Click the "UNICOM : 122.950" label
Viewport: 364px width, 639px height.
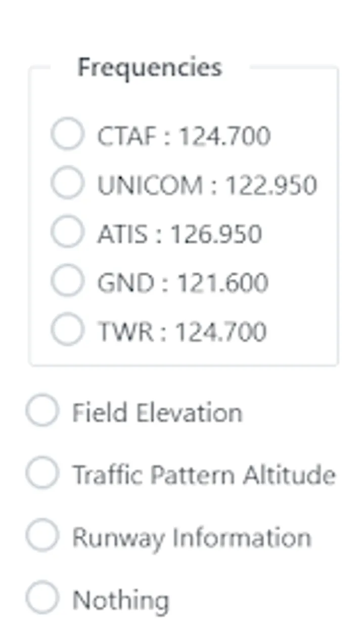(x=207, y=185)
